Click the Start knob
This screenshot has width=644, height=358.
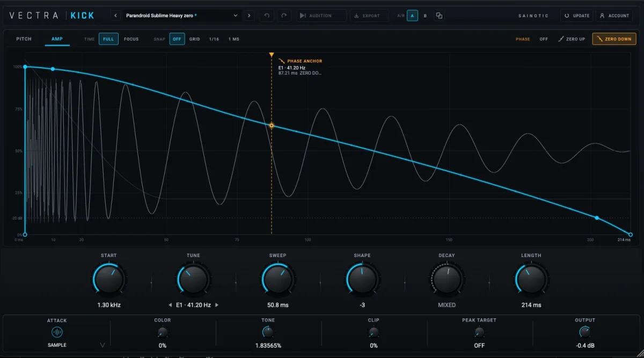109,279
